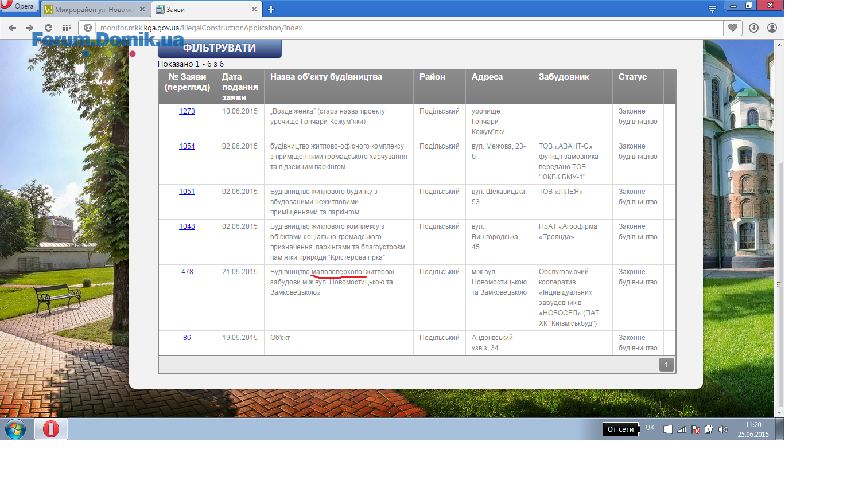Open a new tab with plus button
The height and width of the screenshot is (504, 843).
pyautogui.click(x=271, y=9)
